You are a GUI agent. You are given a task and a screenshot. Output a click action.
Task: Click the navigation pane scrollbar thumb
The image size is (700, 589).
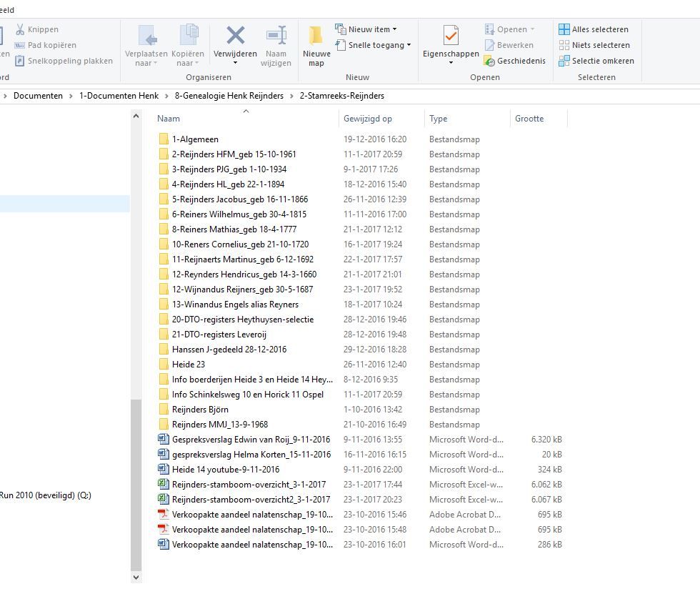pyautogui.click(x=136, y=485)
